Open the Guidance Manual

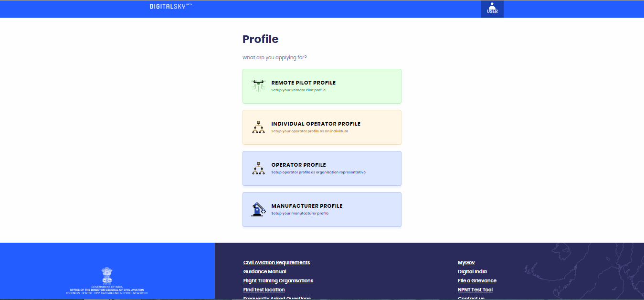tap(264, 271)
